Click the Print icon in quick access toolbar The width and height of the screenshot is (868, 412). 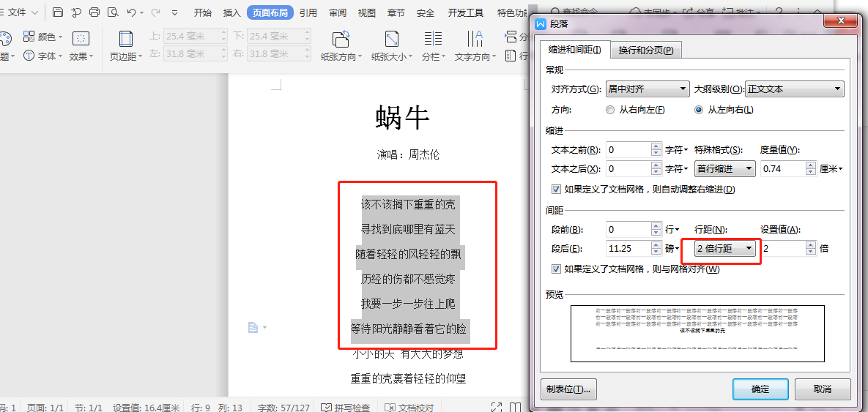tap(94, 12)
